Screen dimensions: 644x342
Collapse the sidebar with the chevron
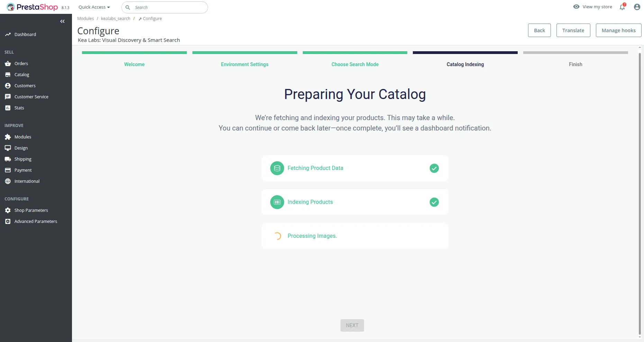63,21
